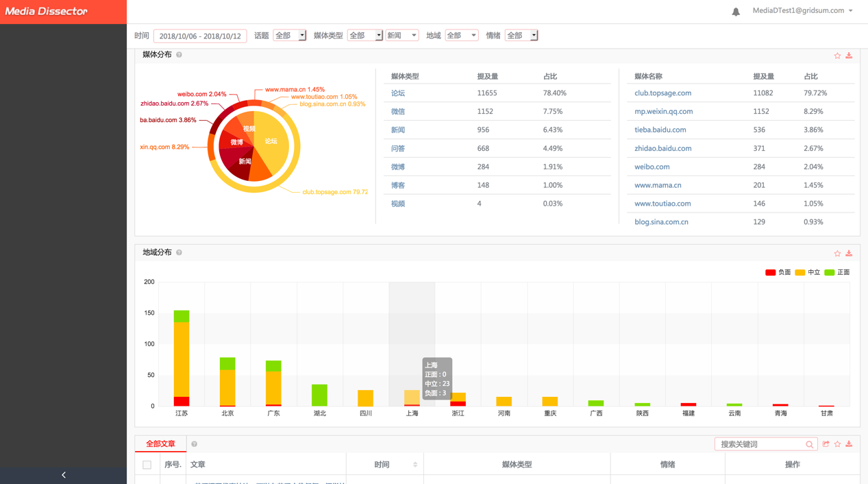Image resolution: width=868 pixels, height=484 pixels.
Task: Open the date range picker field
Action: point(200,36)
